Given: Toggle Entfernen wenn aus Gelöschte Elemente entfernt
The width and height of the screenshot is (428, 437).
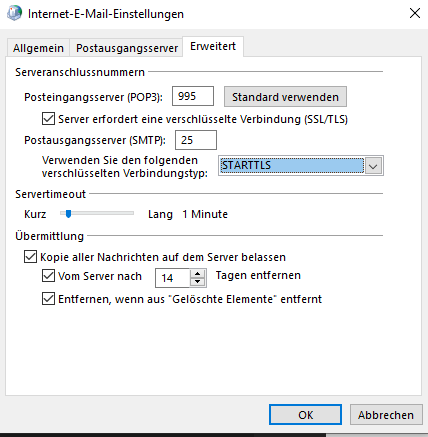Looking at the screenshot, I should pyautogui.click(x=48, y=299).
